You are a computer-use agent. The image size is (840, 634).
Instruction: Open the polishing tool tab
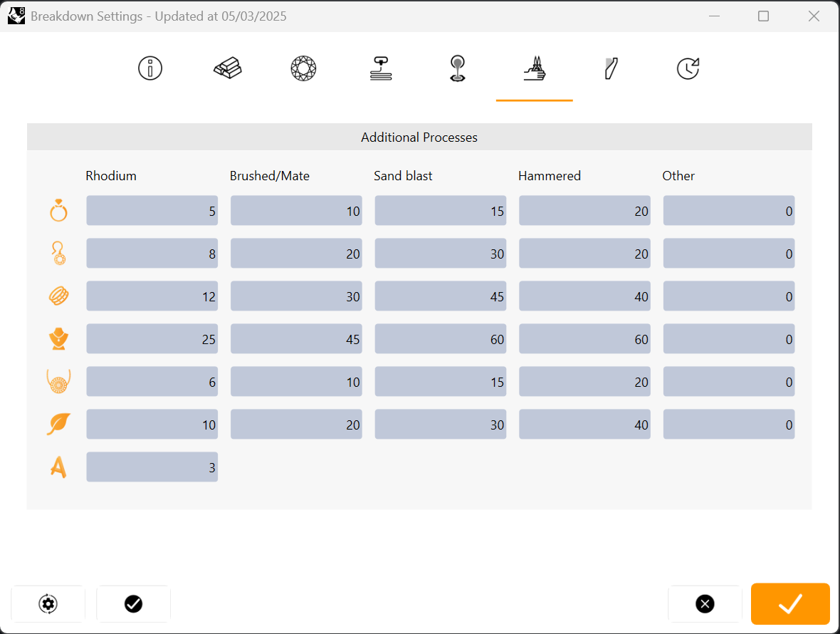(611, 68)
